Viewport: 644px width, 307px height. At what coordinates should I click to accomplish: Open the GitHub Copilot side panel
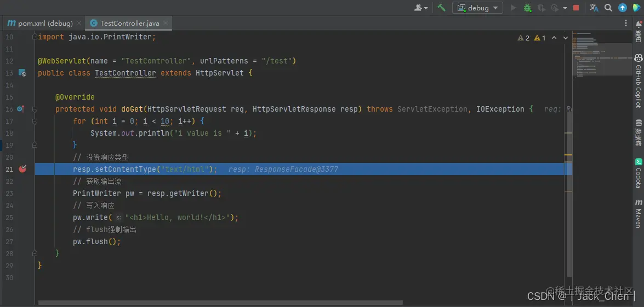[x=639, y=81]
